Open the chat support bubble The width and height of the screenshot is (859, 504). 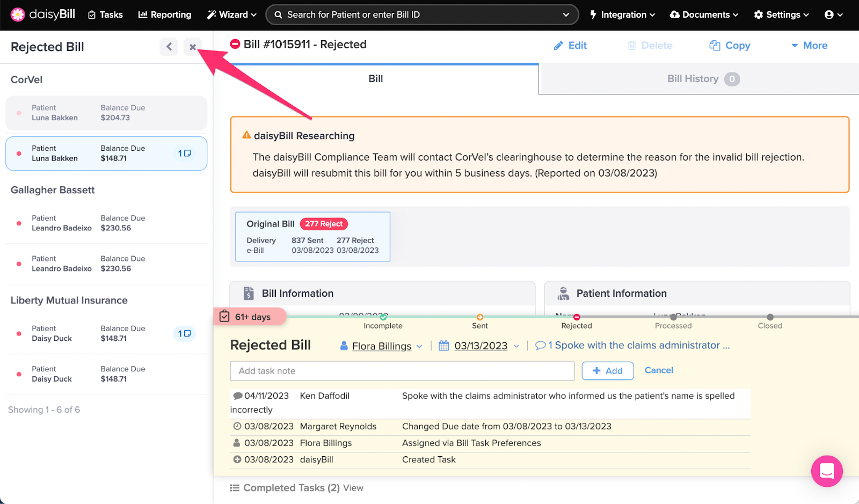pyautogui.click(x=827, y=471)
